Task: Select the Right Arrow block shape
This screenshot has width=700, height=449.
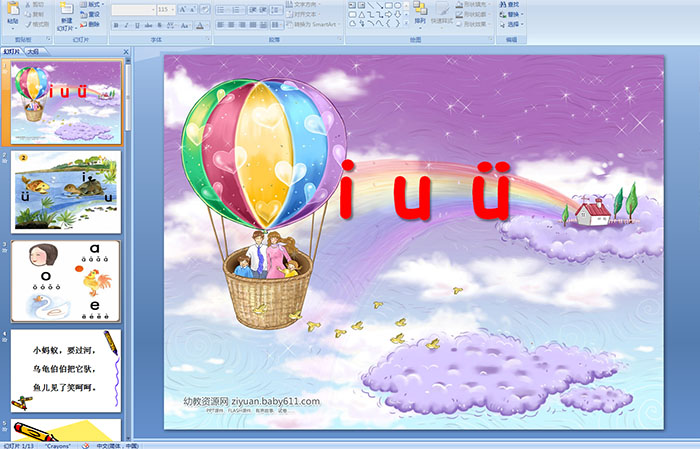Action: (388, 15)
